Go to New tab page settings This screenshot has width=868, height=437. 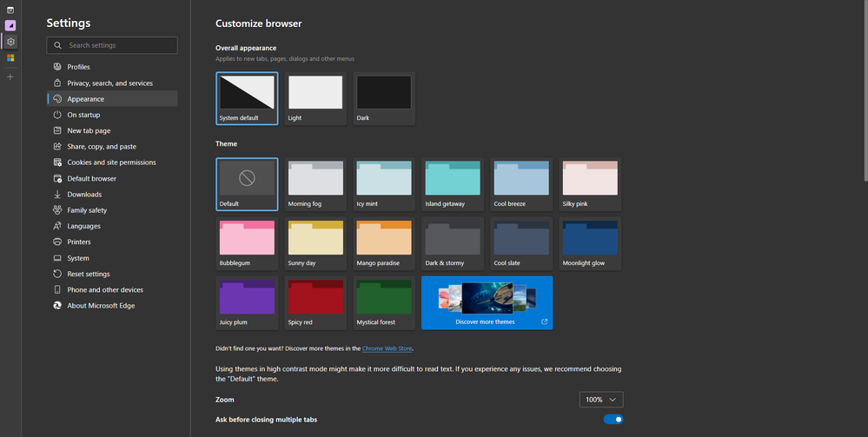[112, 130]
